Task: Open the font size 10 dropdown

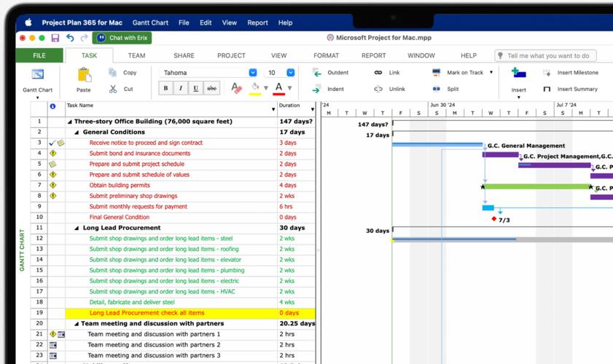Action: pyautogui.click(x=290, y=73)
